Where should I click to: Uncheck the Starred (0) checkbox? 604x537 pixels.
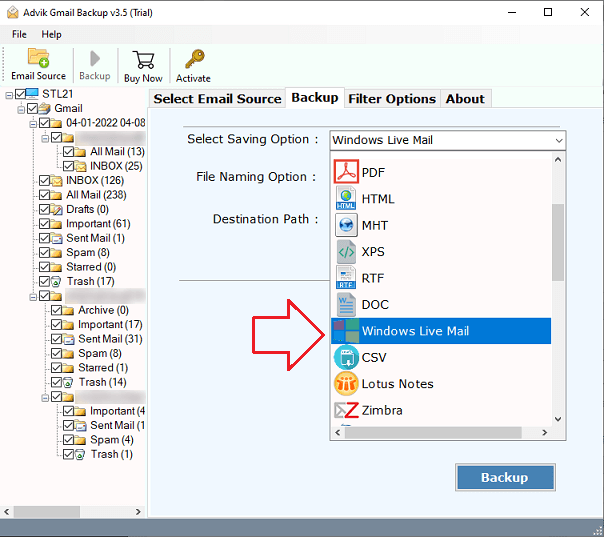(x=44, y=267)
